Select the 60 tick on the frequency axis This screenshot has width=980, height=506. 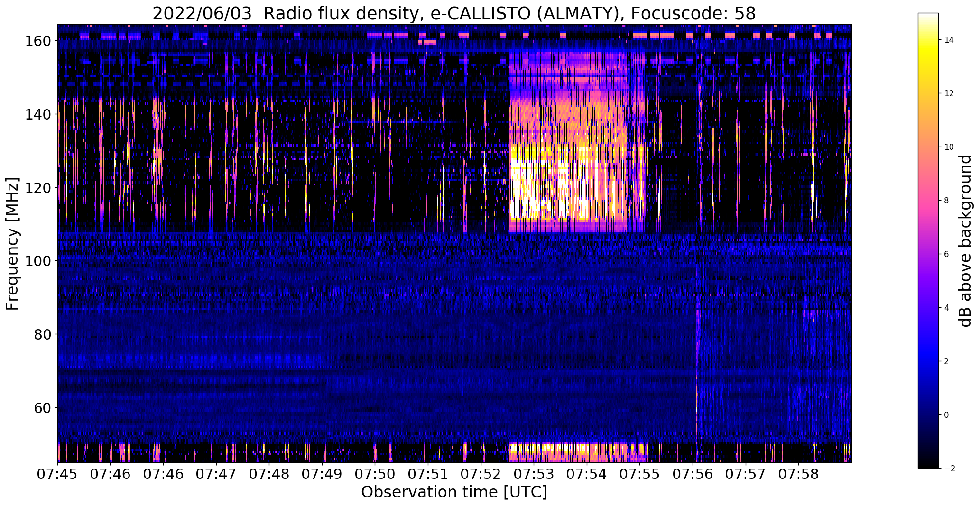click(43, 408)
